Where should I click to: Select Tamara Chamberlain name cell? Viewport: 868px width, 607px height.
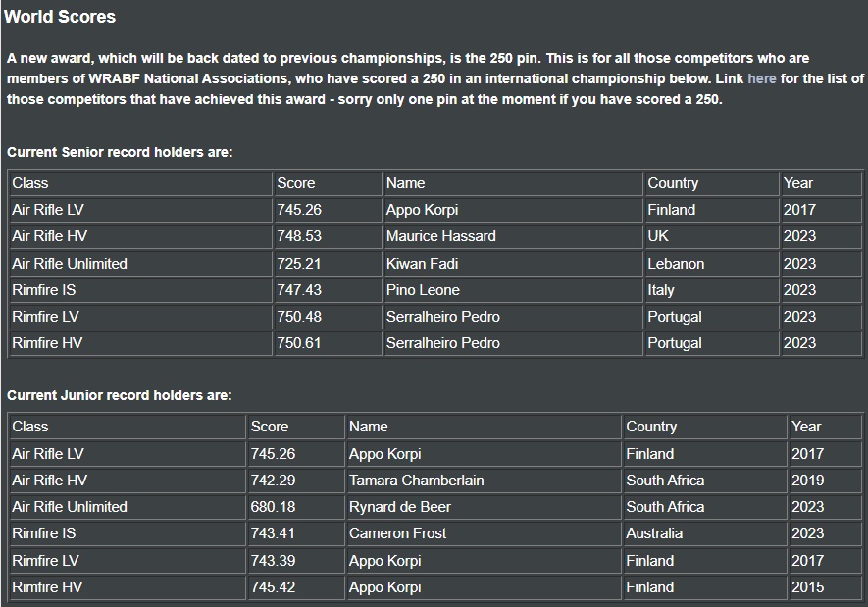coord(484,481)
